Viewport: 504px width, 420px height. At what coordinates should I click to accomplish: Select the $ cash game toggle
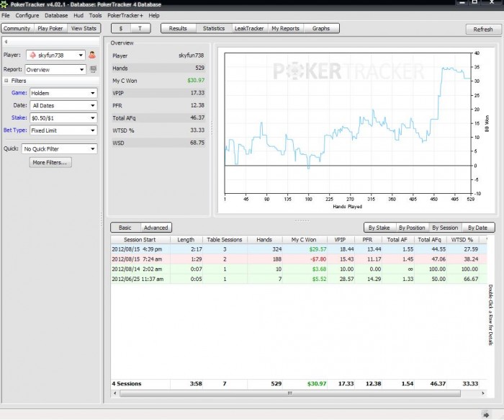pos(121,28)
